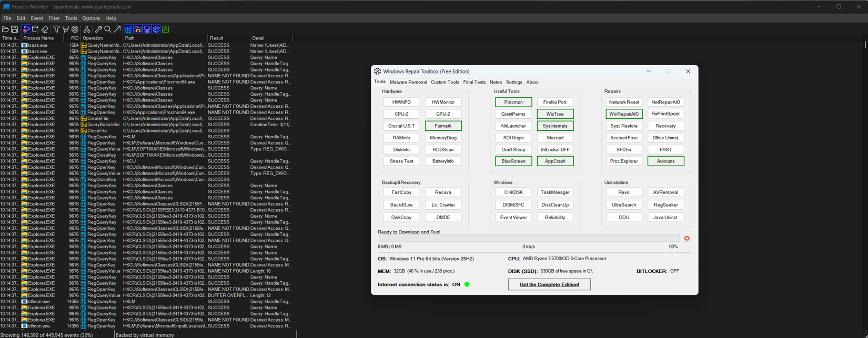Click the Furmark button
The image size is (868, 338).
(443, 126)
